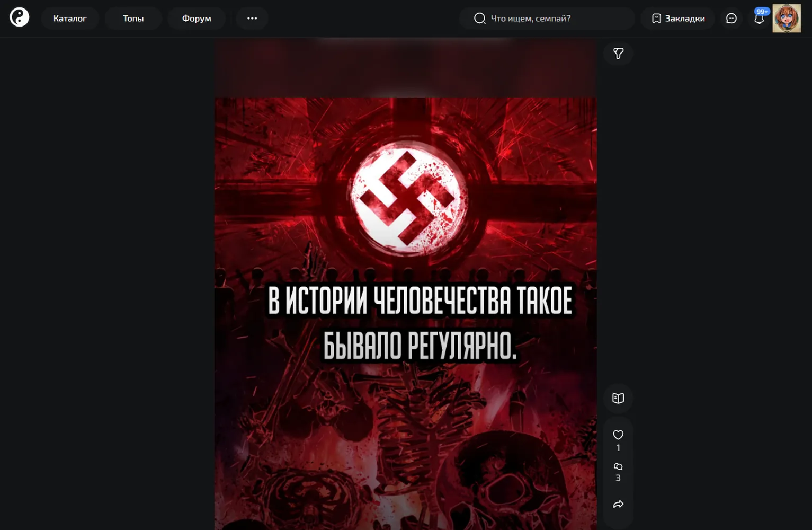This screenshot has width=812, height=530.
Task: Open the reader book icon
Action: coord(618,398)
